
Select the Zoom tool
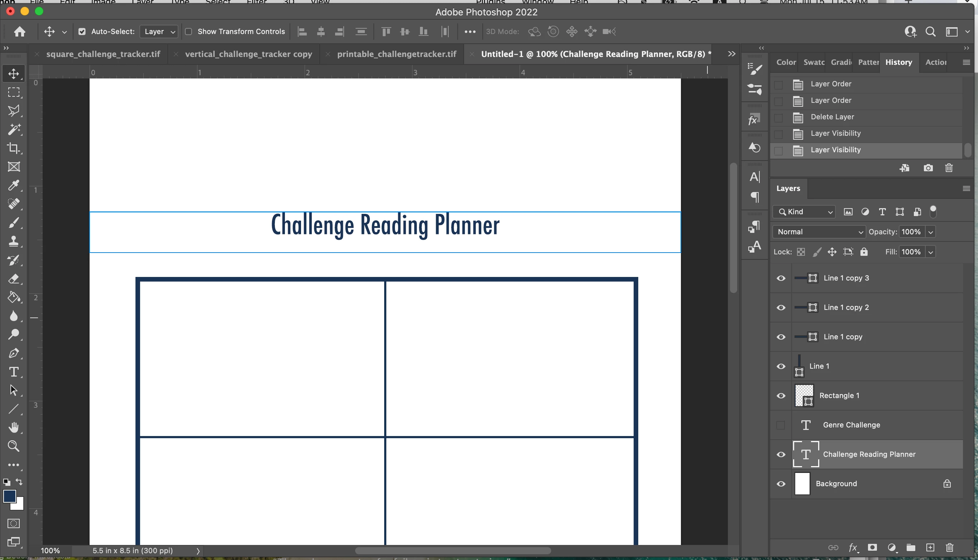[x=14, y=446]
